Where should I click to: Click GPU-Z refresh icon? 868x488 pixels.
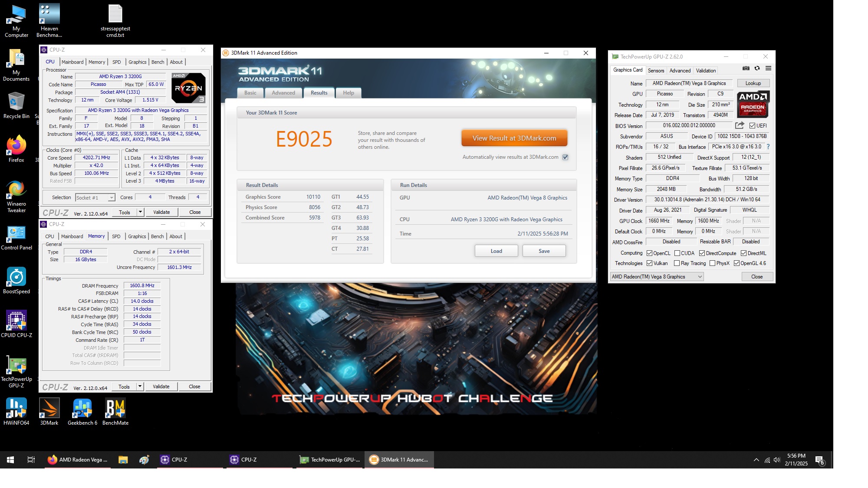click(757, 69)
